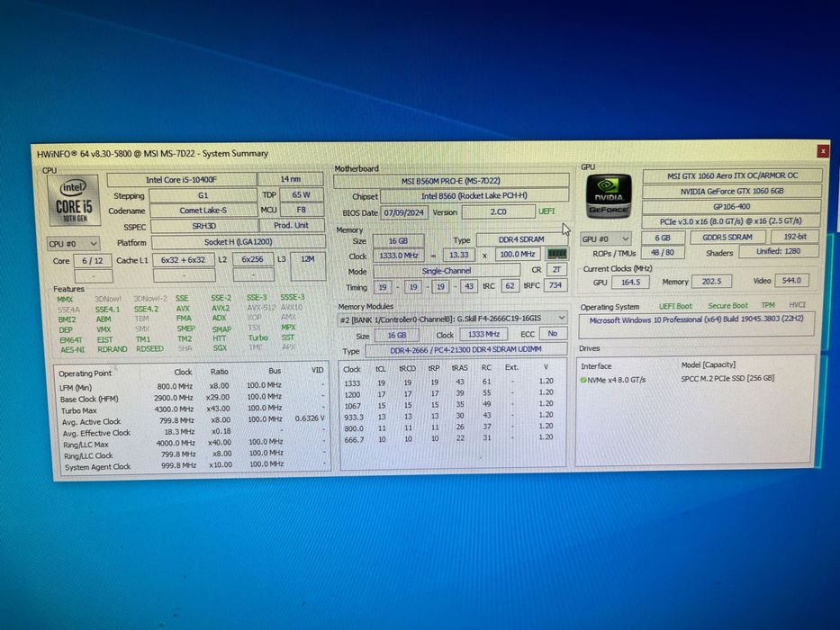Screen dimensions: 840x630
Task: Click the DDR4 SDRAM type field
Action: [521, 239]
